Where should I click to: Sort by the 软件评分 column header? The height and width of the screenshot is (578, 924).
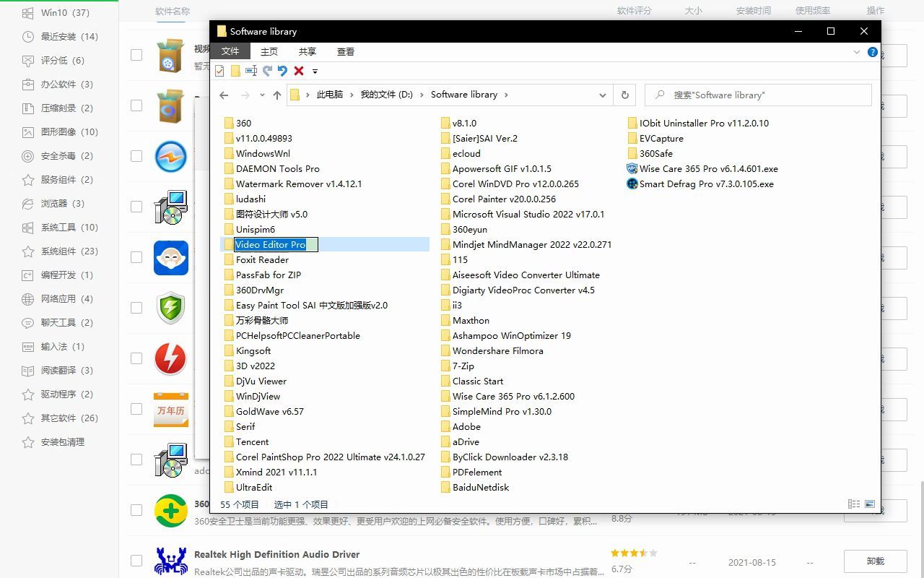point(634,11)
